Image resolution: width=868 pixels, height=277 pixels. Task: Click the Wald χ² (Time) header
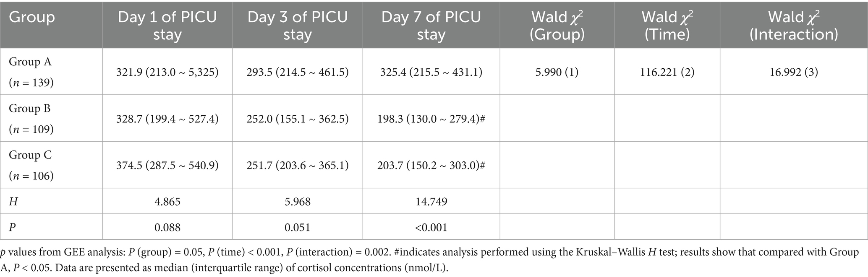pos(667,25)
